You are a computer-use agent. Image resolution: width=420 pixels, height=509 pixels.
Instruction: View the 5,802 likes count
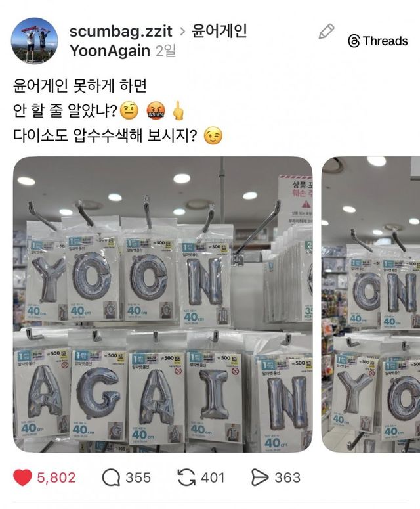(x=56, y=477)
